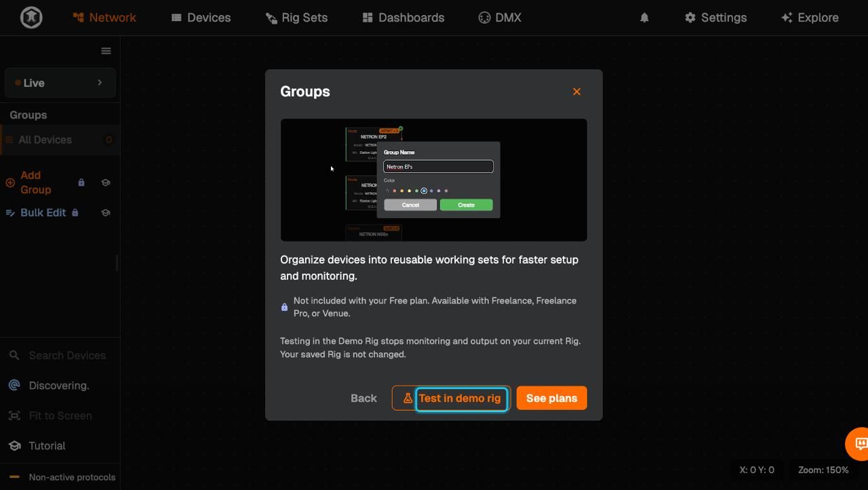
Task: Switch to the Devices tab
Action: tap(201, 18)
